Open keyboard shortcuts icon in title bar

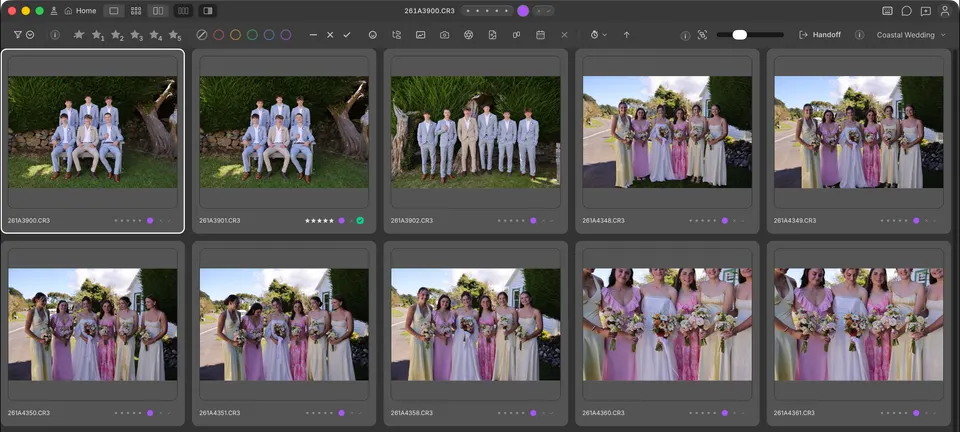[x=887, y=10]
